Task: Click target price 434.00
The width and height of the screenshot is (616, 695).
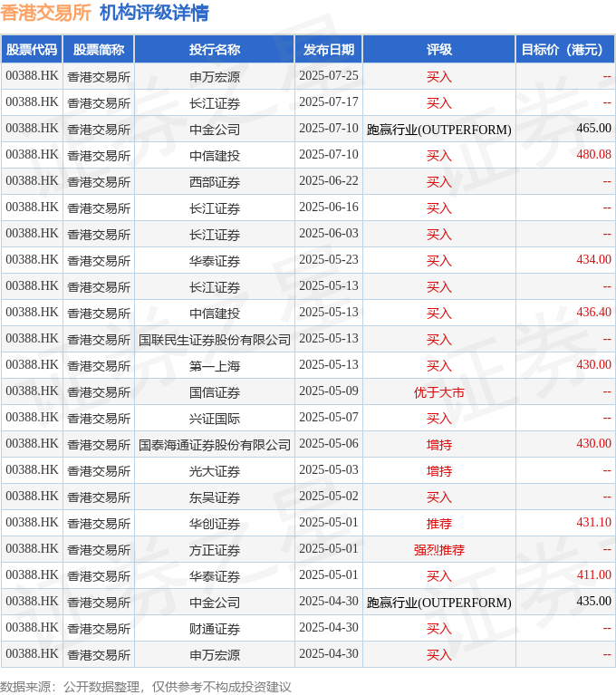Action: 593,259
